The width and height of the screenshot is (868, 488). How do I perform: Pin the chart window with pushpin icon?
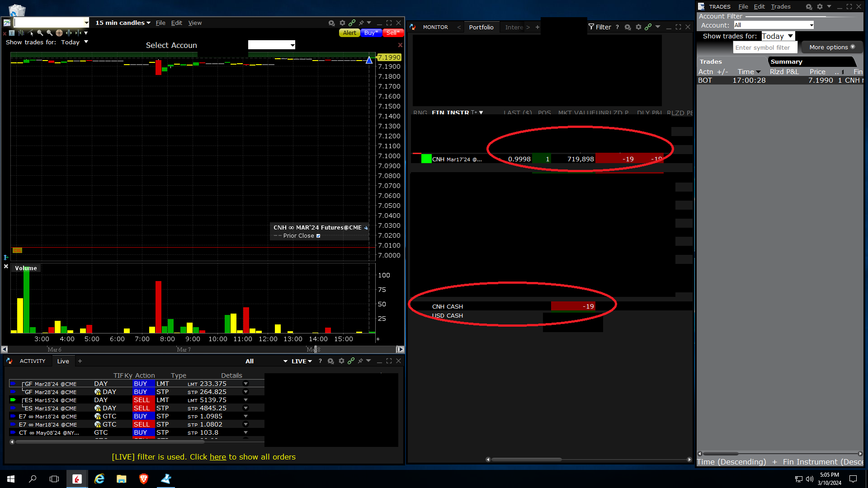click(361, 23)
